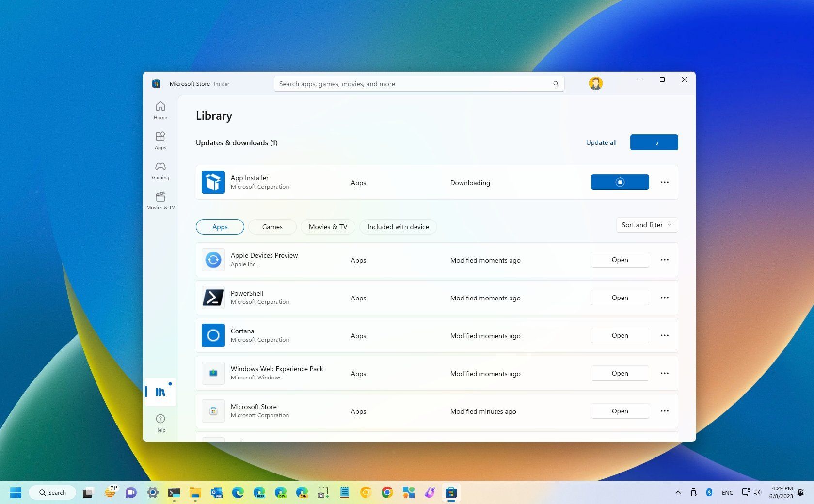Open the account profile avatar

click(x=595, y=83)
